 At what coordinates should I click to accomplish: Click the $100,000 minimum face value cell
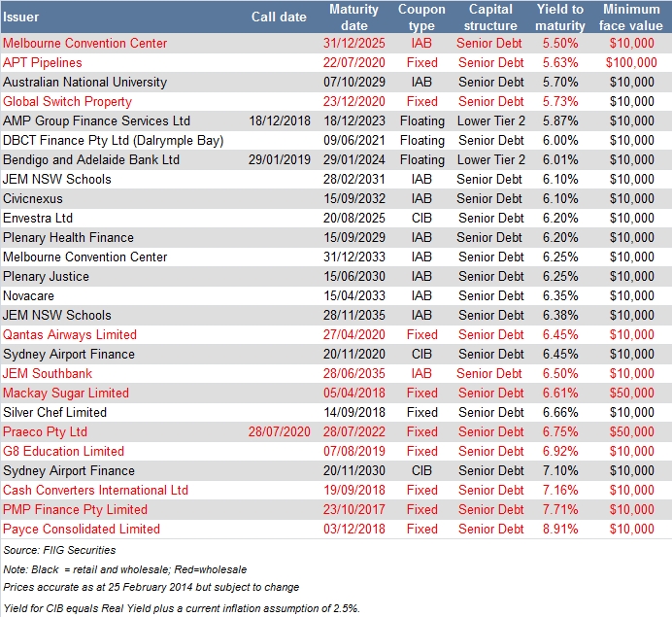[630, 62]
